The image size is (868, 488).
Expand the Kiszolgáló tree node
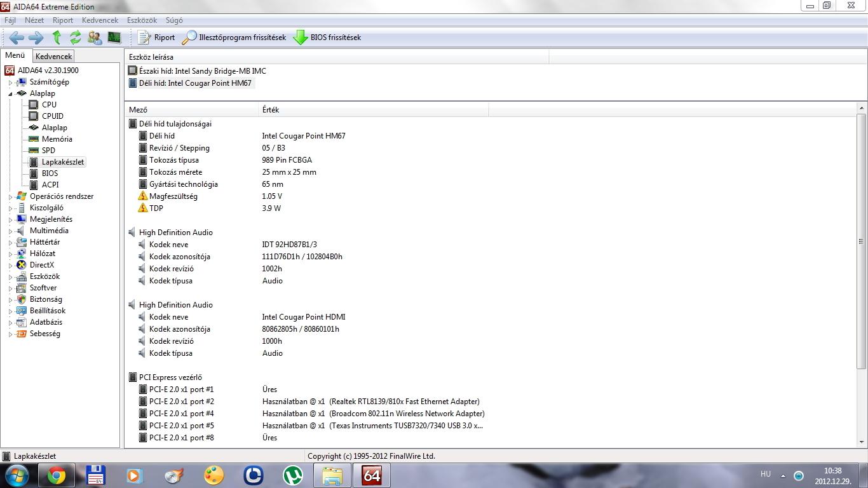coord(10,208)
